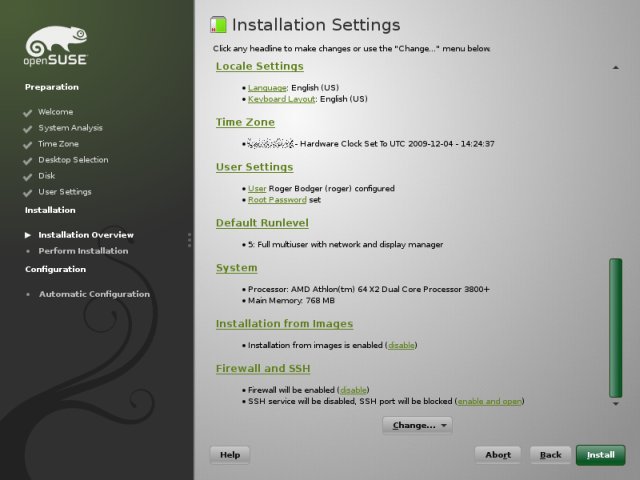Click the scrollbar down arrow

pos(616,404)
